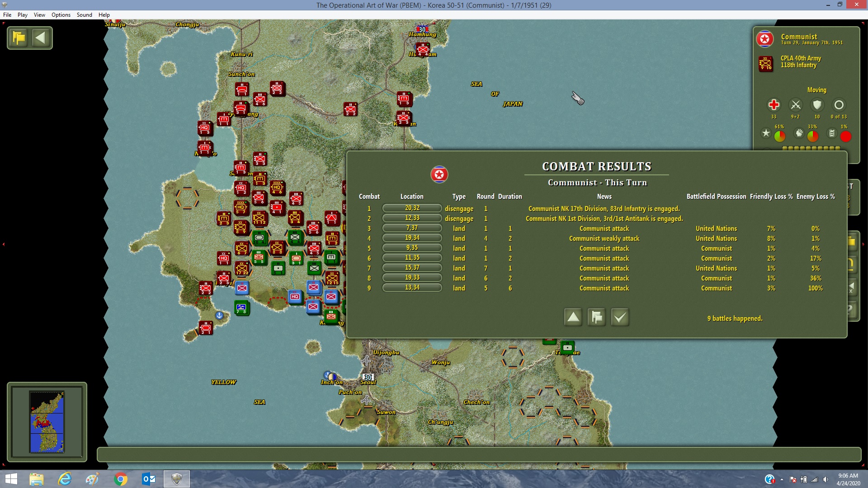This screenshot has height=488, width=868.
Task: Open the Play menu
Action: point(23,15)
